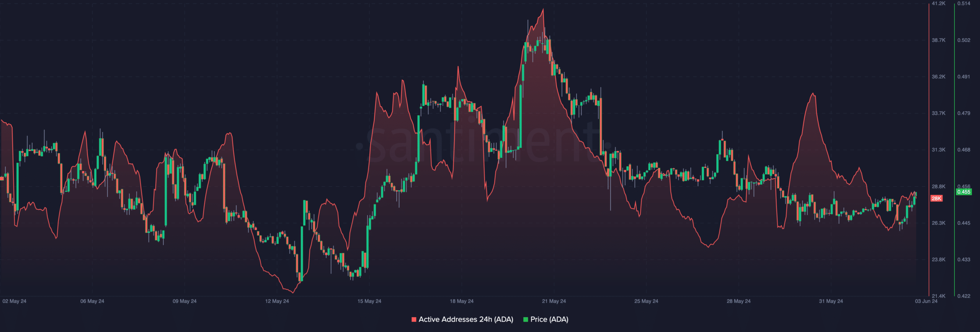Click the green Price legend swatch

tap(526, 319)
